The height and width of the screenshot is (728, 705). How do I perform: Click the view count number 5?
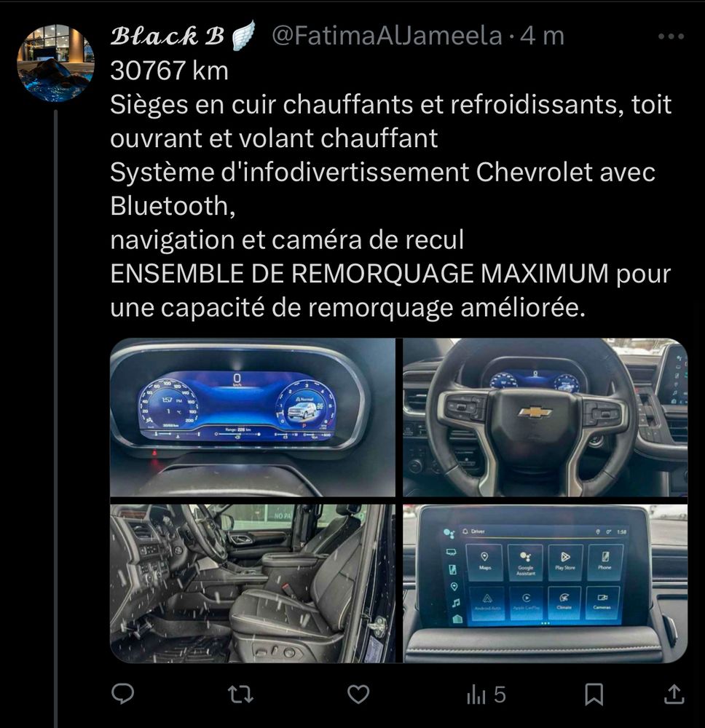(500, 695)
